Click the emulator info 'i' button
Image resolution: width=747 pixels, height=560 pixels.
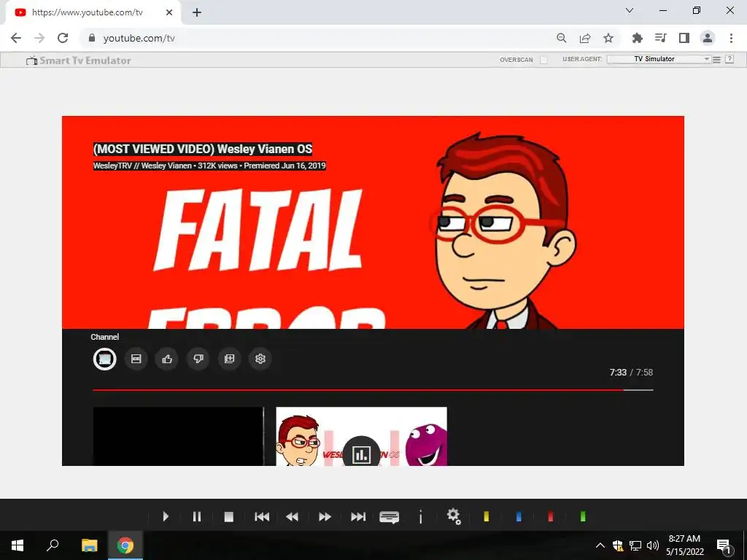click(x=421, y=516)
